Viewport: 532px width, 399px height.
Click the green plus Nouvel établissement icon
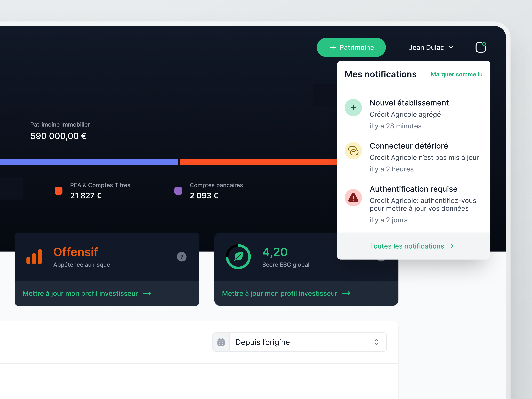click(353, 108)
